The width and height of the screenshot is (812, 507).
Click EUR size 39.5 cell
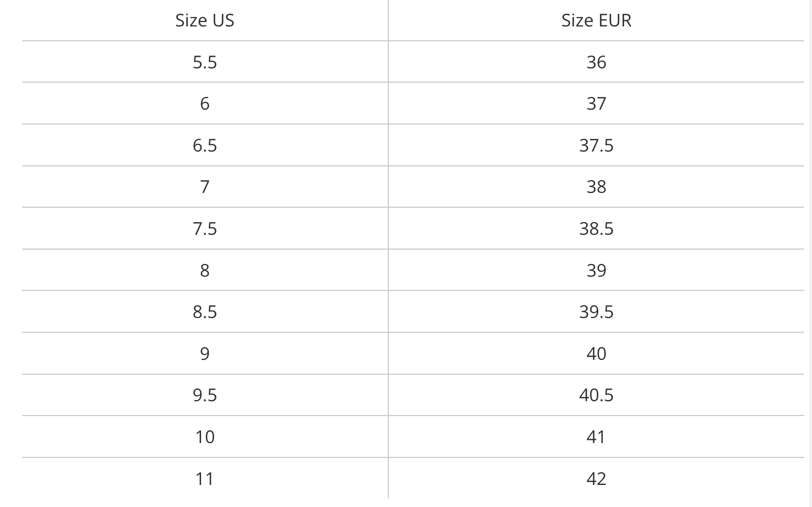click(596, 312)
